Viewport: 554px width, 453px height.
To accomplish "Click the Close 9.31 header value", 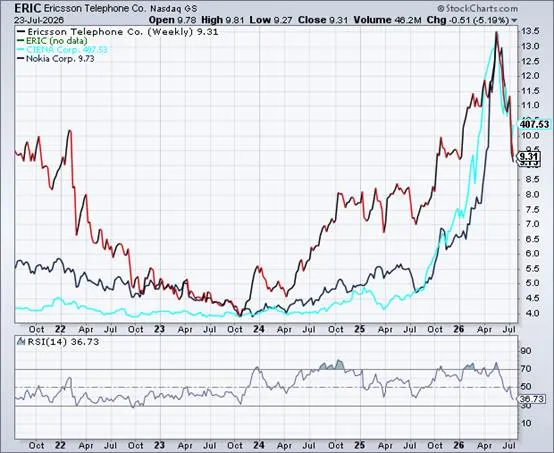I will pyautogui.click(x=323, y=20).
